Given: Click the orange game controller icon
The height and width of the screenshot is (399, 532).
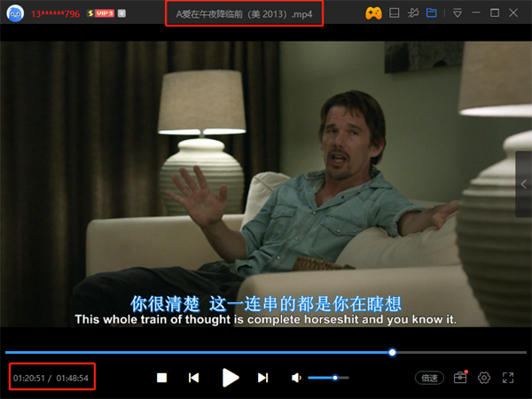Looking at the screenshot, I should (374, 13).
